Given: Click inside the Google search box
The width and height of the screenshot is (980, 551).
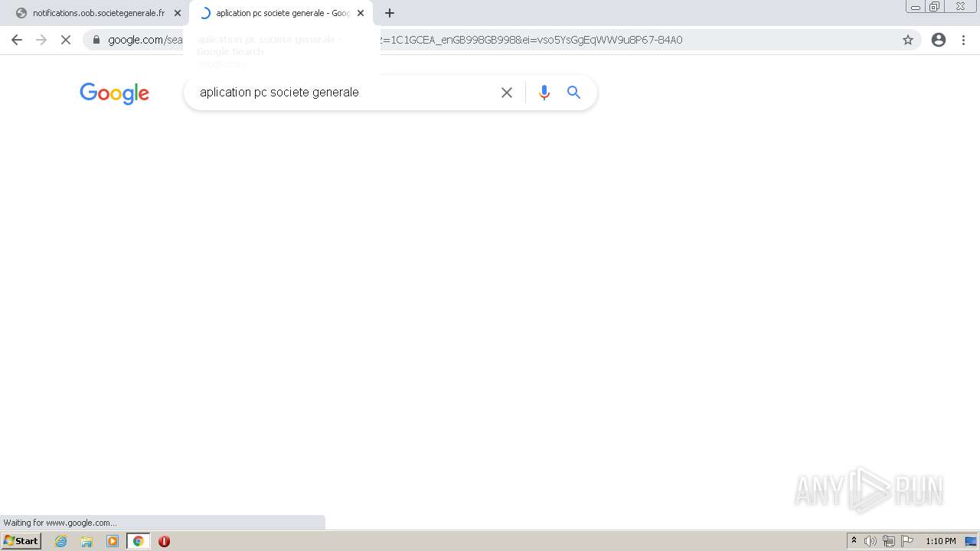Looking at the screenshot, I should 345,93.
